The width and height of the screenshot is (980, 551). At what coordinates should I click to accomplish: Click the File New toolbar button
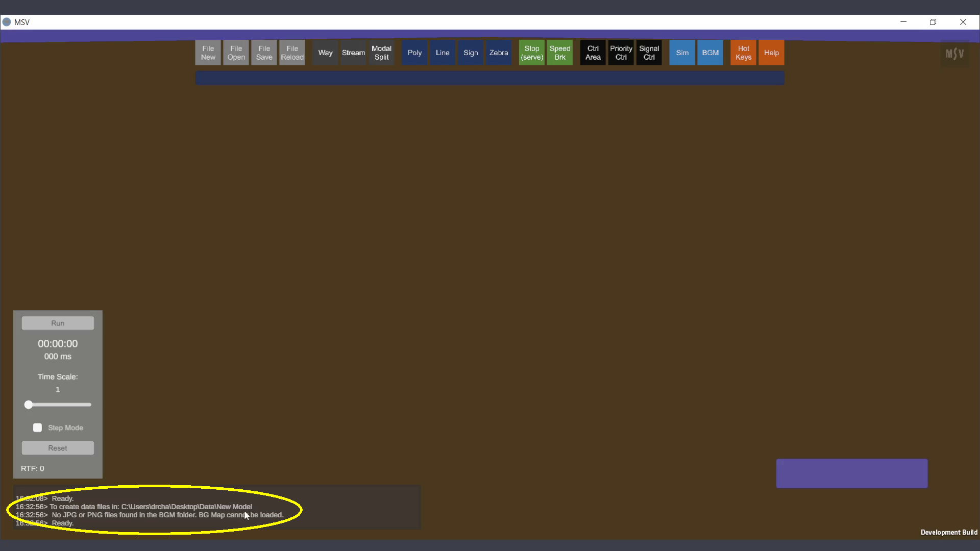tap(208, 53)
